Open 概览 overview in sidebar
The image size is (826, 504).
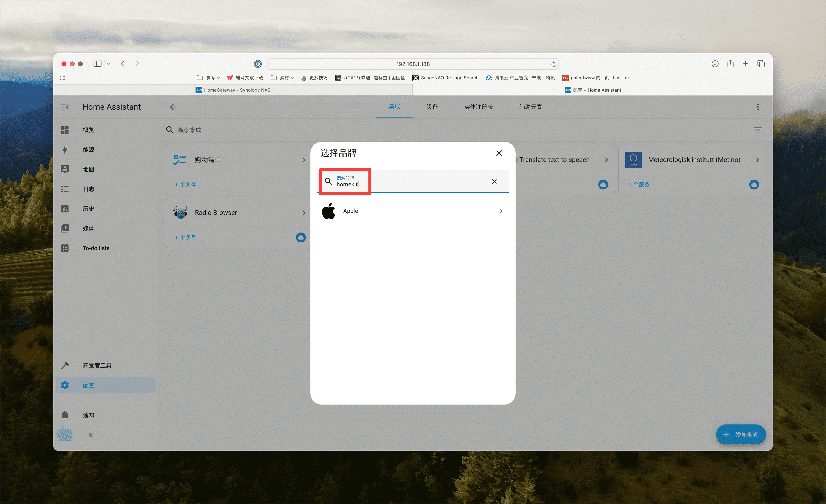coord(88,130)
